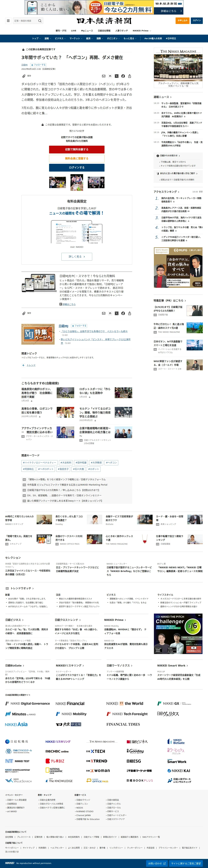Share by email, bottom icon row
This screenshot has height=868, width=208.
click(104, 313)
